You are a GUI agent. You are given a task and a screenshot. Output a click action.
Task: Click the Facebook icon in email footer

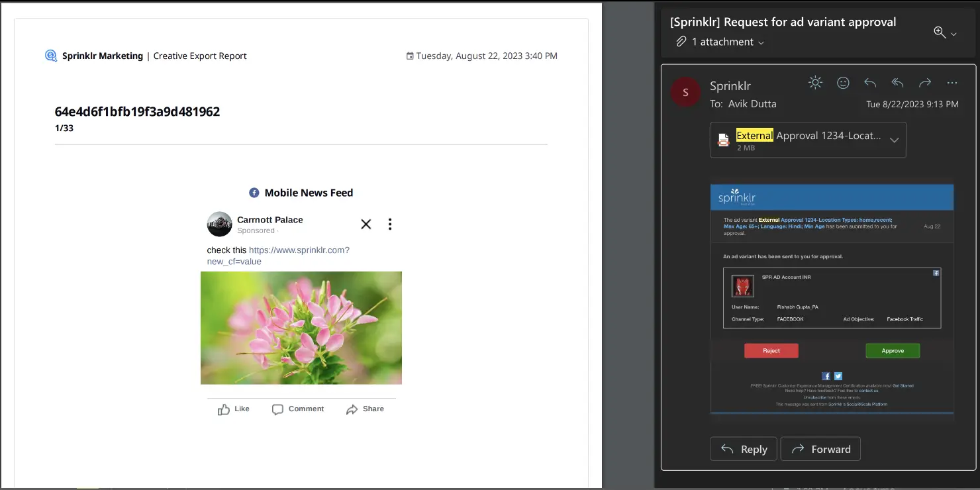click(826, 376)
